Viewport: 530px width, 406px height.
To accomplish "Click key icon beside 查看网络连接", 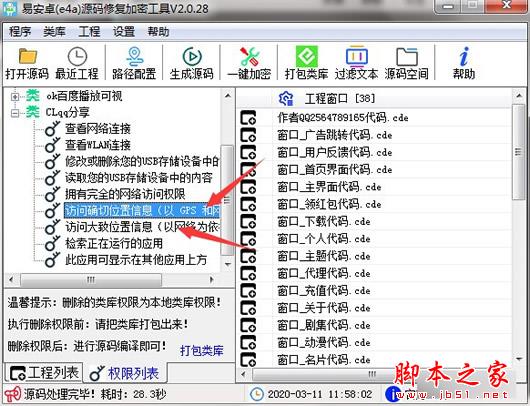I will tap(53, 129).
